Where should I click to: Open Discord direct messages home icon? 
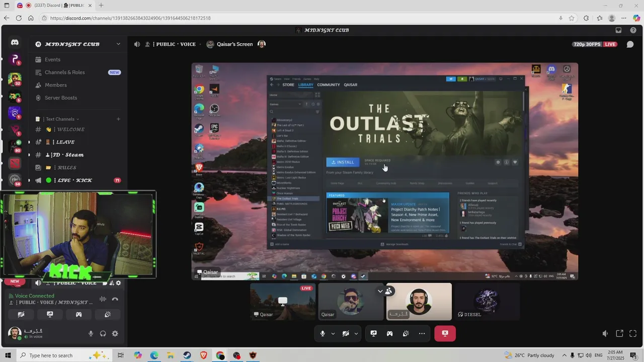[15, 43]
